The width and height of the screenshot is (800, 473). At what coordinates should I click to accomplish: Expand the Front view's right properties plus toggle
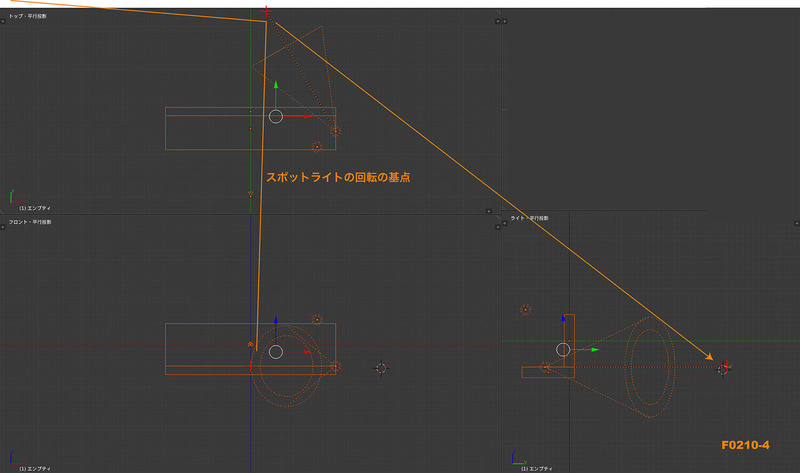point(497,227)
